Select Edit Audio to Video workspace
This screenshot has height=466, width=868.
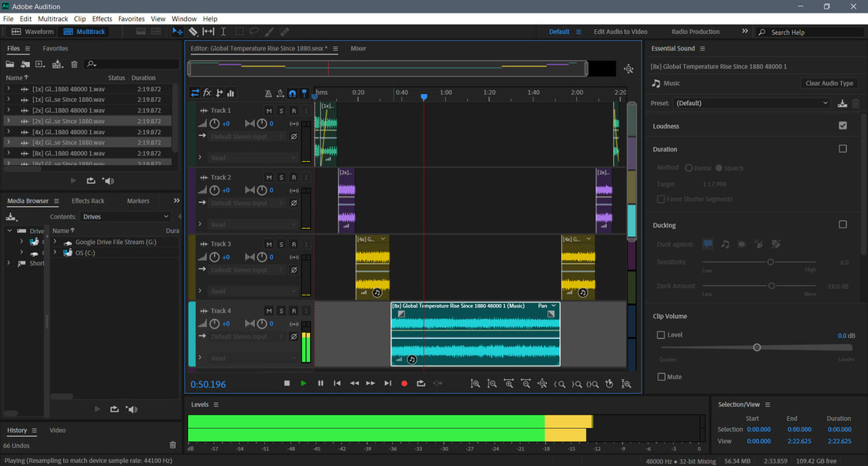point(620,32)
